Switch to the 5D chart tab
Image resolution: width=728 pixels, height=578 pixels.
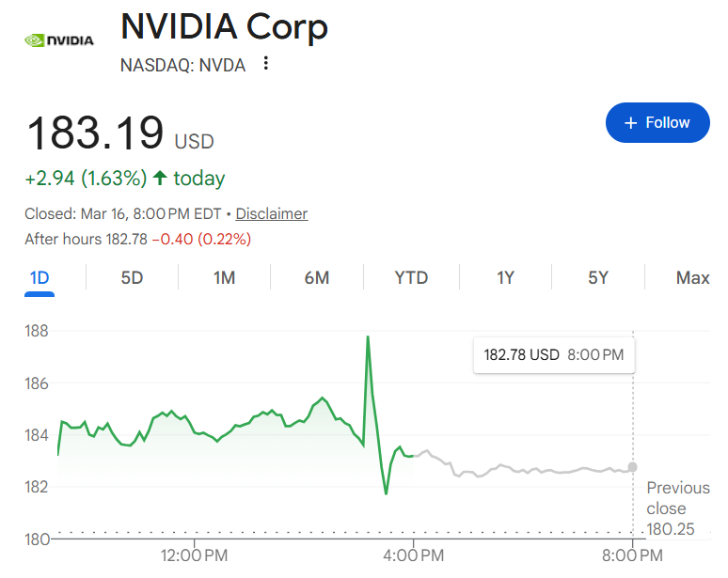click(132, 277)
